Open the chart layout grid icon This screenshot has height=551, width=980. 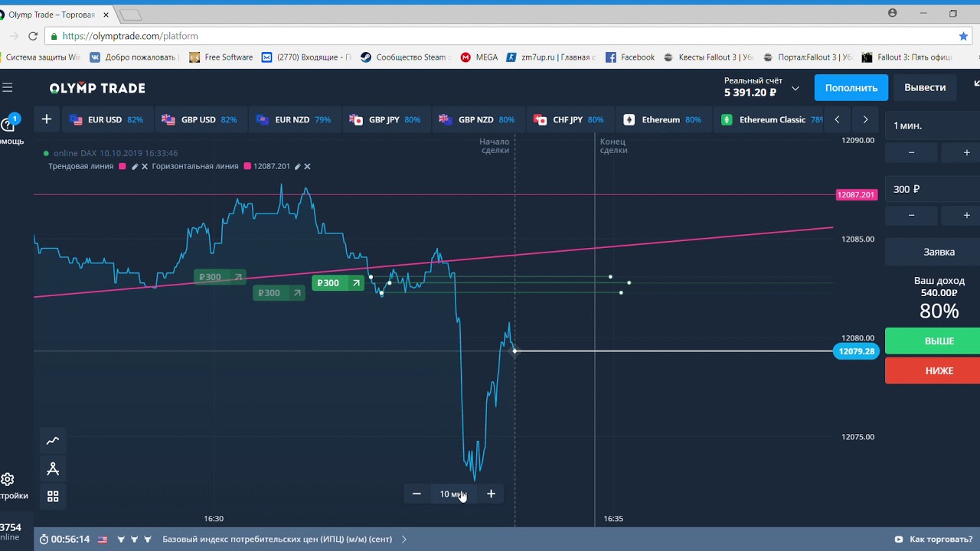[x=53, y=497]
